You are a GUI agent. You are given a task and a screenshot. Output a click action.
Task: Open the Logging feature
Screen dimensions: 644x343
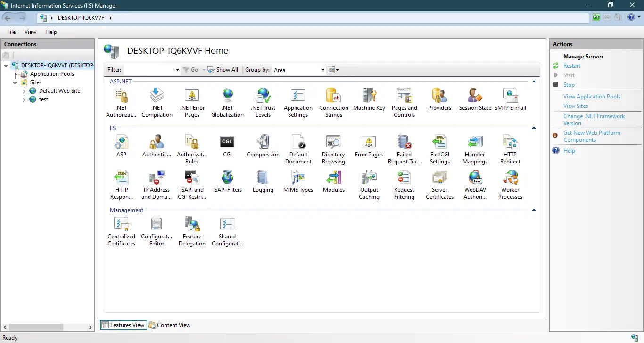pyautogui.click(x=263, y=181)
